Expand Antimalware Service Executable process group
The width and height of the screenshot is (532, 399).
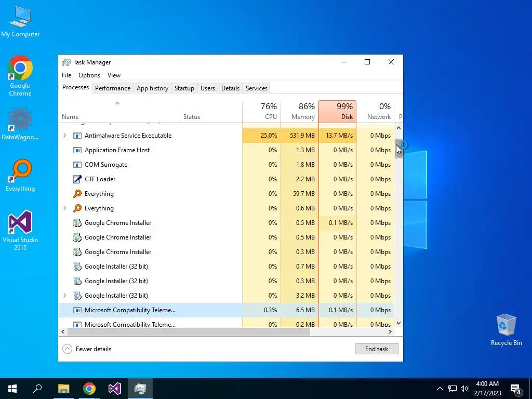point(64,136)
